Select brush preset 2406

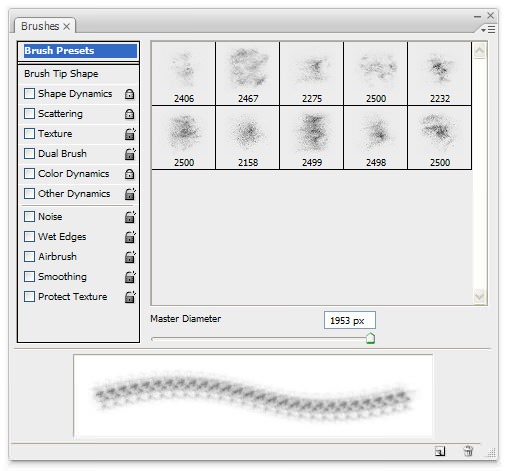coord(184,73)
